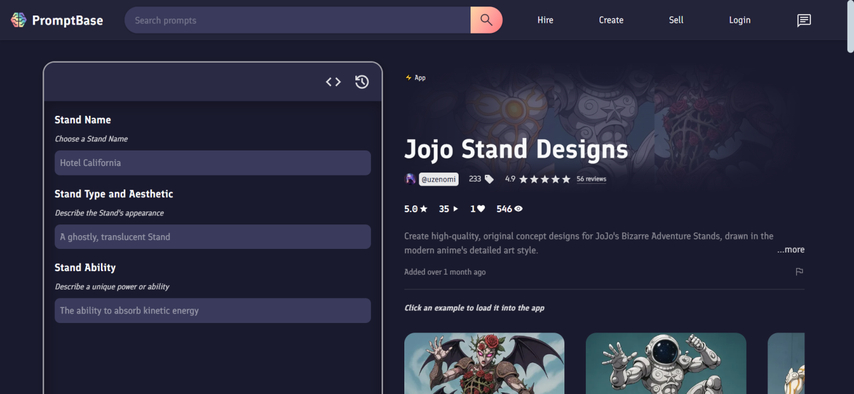
Task: Open the @uzenomi author profile link
Action: pyautogui.click(x=438, y=179)
